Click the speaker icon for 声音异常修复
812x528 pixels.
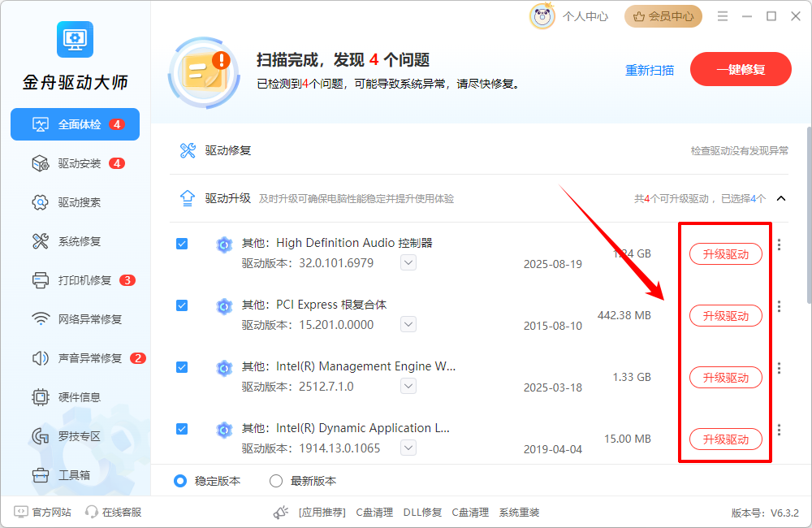point(41,358)
